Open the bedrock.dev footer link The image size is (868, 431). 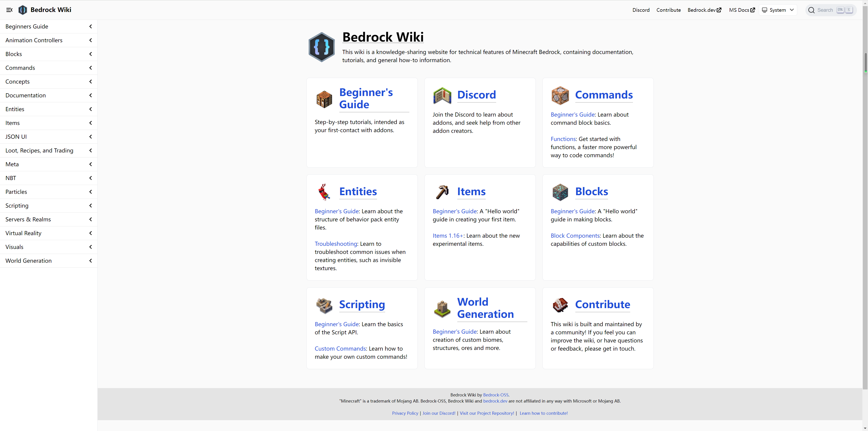495,401
